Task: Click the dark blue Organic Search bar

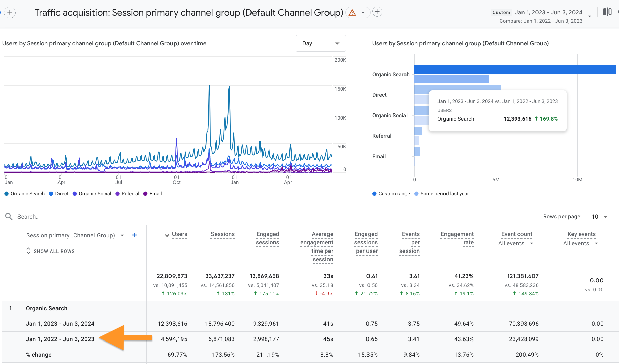Action: tap(515, 69)
